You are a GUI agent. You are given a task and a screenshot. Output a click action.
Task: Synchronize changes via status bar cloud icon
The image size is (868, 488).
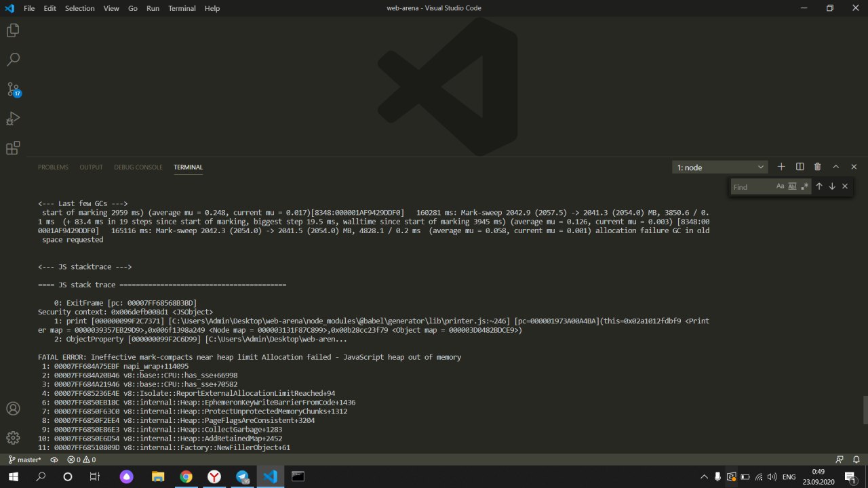tap(54, 460)
